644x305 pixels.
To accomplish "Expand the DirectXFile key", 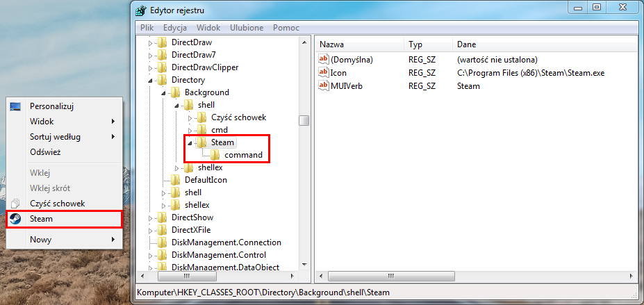I will point(150,230).
